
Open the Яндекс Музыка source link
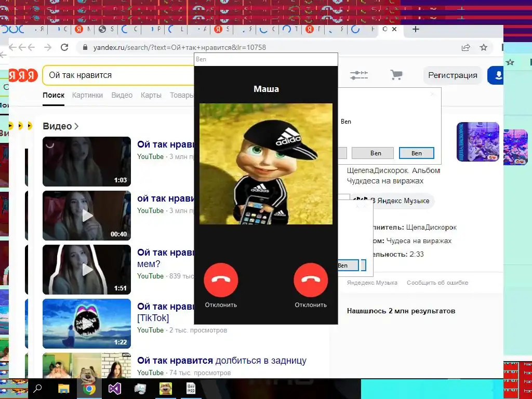(x=372, y=283)
